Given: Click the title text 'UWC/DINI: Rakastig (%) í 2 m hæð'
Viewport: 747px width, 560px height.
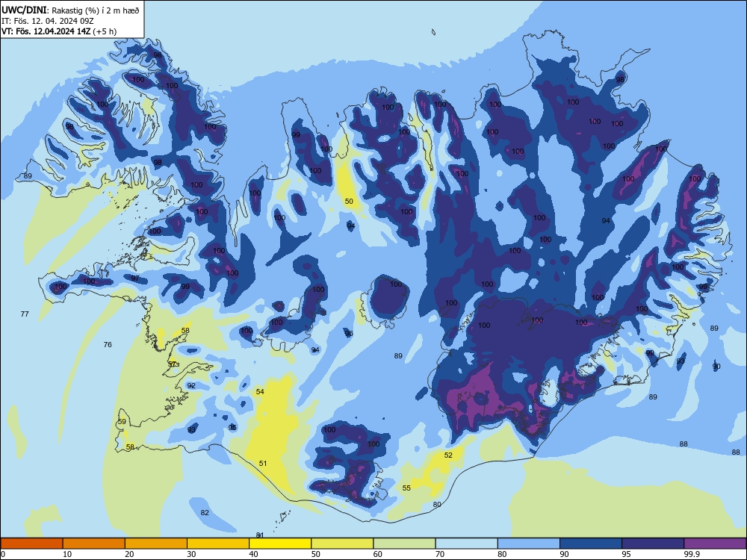Looking at the screenshot, I should point(70,10).
